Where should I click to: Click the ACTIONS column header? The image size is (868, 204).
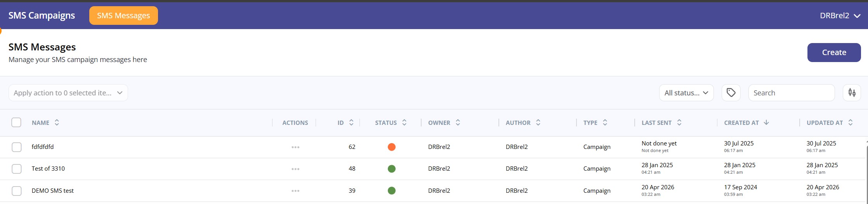(x=295, y=123)
